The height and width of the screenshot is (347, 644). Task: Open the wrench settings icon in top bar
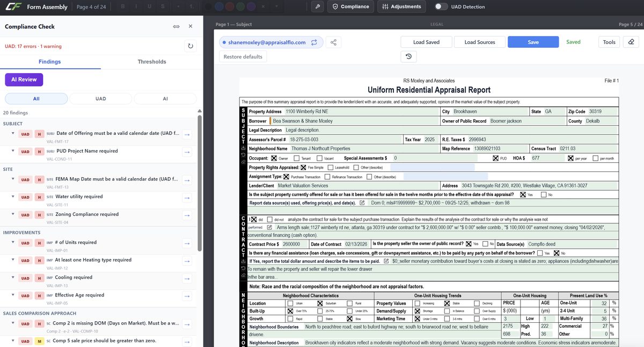coord(318,7)
